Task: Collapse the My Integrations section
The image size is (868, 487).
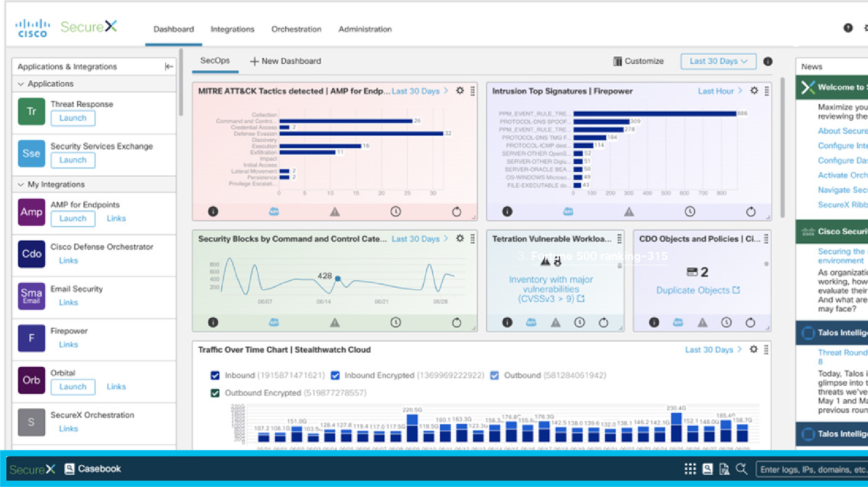Action: pyautogui.click(x=21, y=184)
